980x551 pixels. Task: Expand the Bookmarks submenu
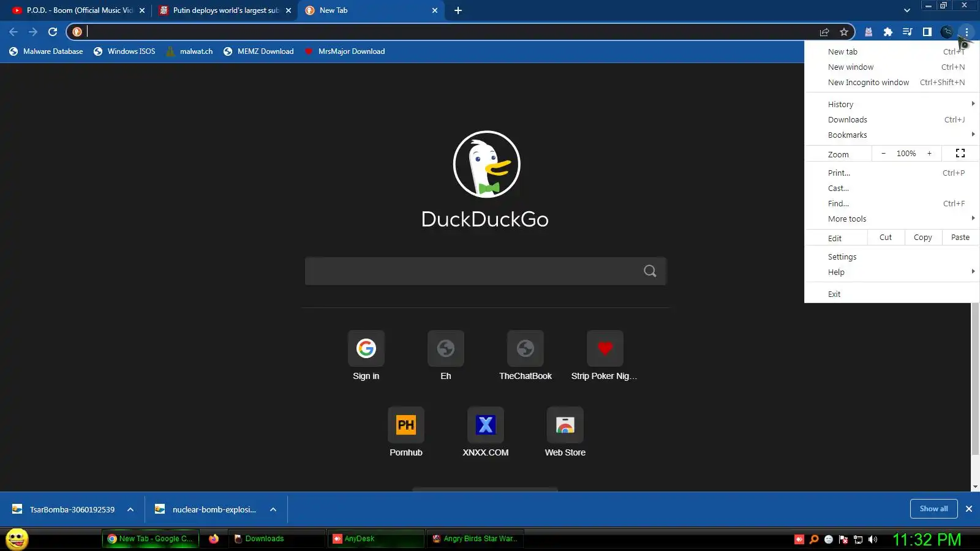coord(892,135)
